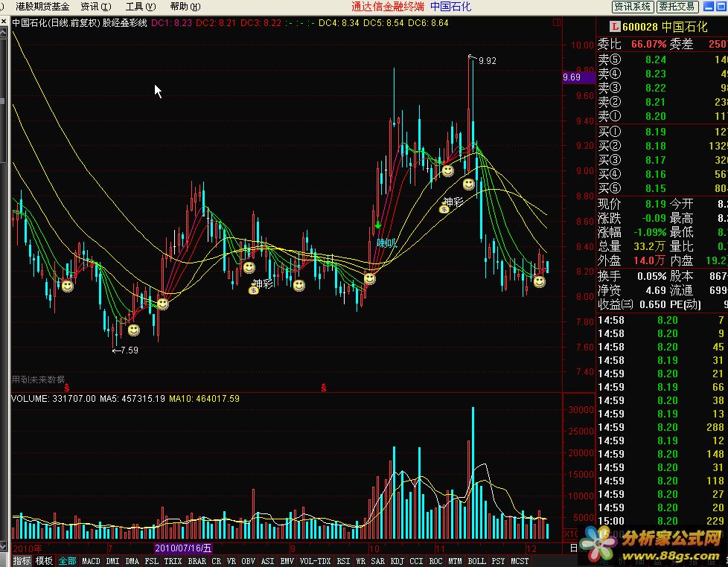Click the 买⑤ 8.15 order book row

click(662, 188)
